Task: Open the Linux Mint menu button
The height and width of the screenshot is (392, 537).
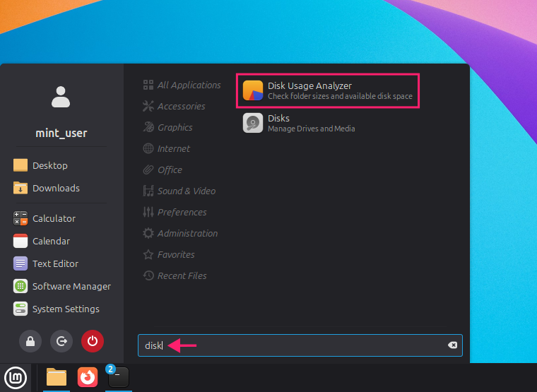Action: [x=16, y=378]
